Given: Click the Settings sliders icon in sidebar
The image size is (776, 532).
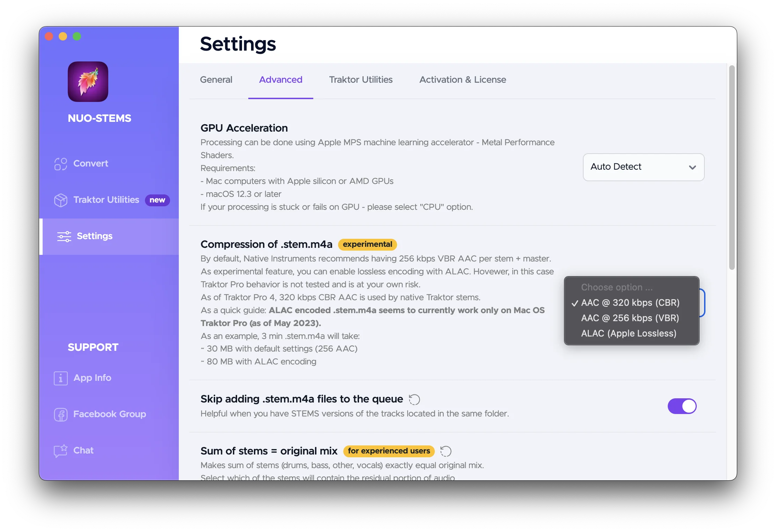Looking at the screenshot, I should point(64,236).
